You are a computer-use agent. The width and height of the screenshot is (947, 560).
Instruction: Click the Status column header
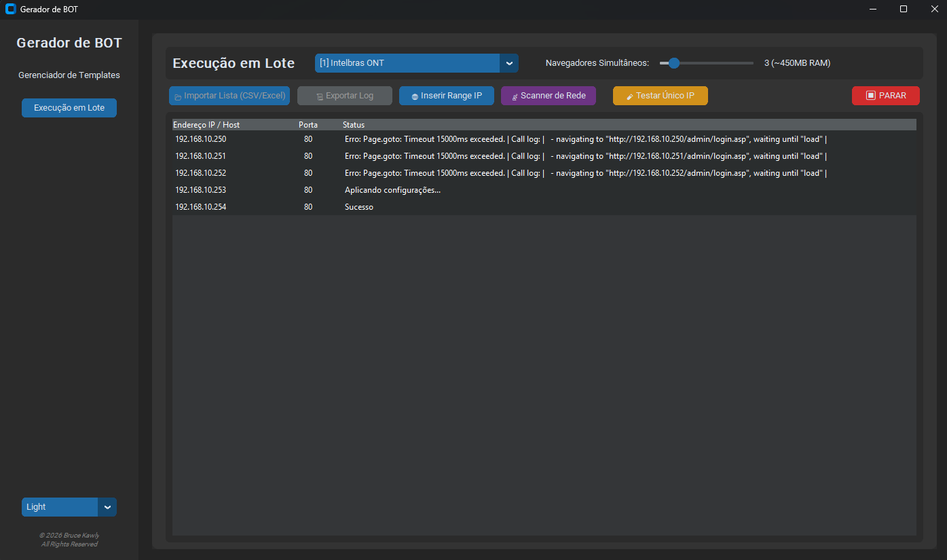(x=354, y=125)
